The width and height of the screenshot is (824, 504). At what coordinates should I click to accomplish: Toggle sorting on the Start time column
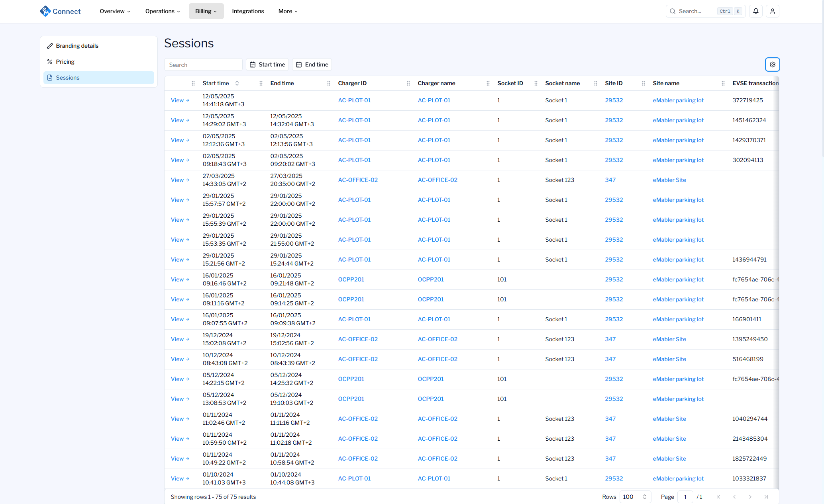[237, 83]
